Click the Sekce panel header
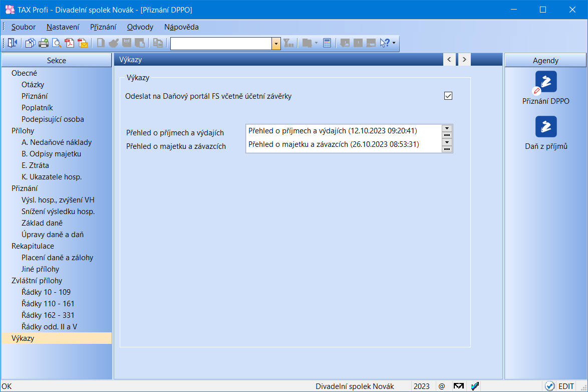 tap(57, 60)
